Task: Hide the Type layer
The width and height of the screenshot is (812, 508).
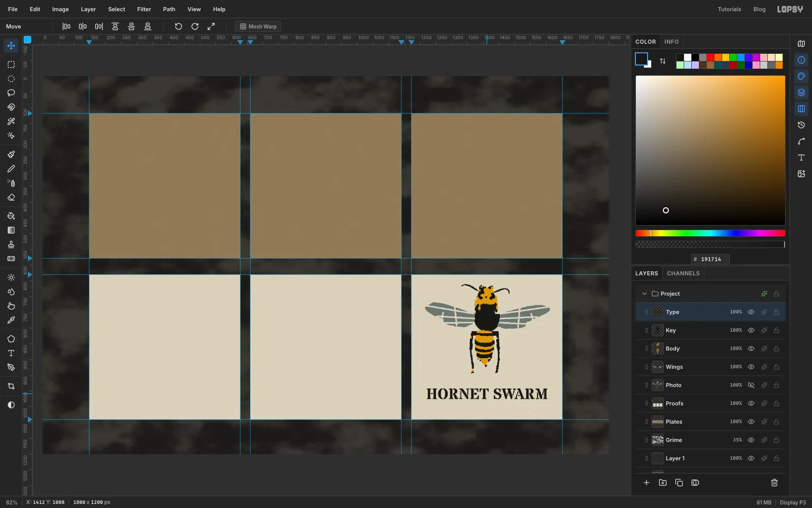Action: [x=751, y=312]
